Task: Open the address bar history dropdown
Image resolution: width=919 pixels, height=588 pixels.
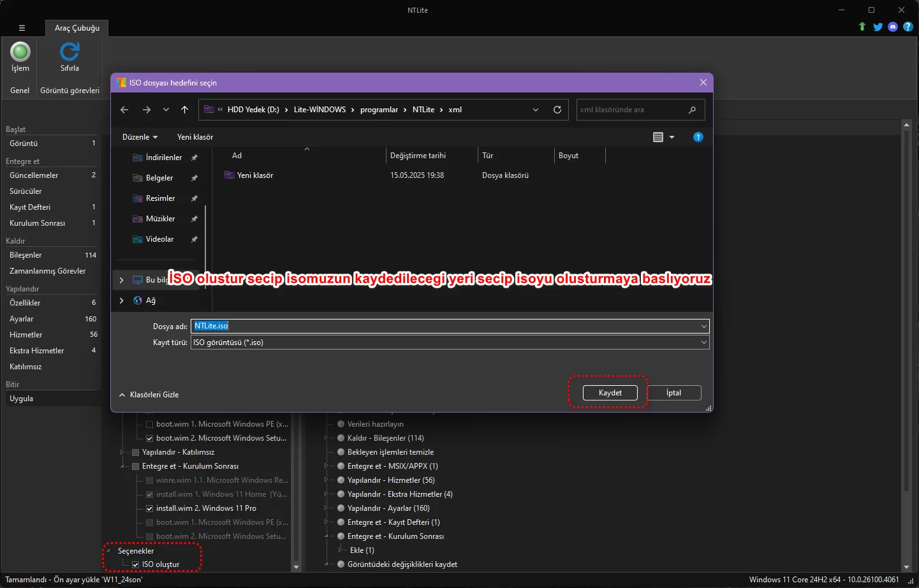Action: coord(536,110)
